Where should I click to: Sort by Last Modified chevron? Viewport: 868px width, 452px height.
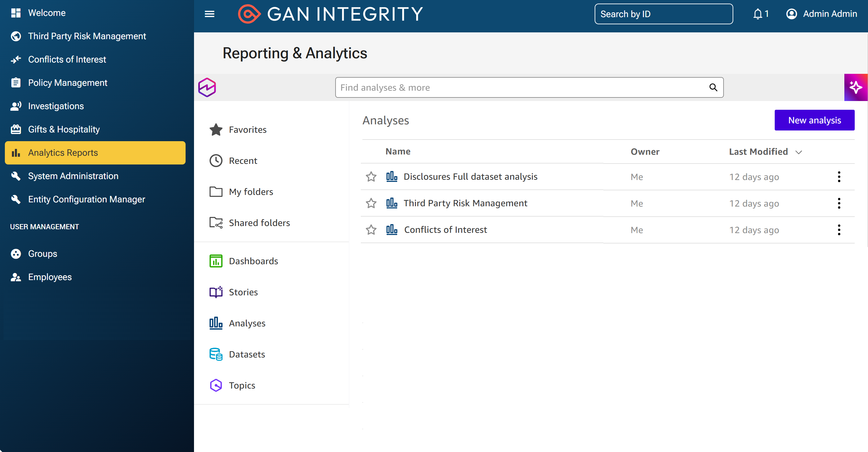pyautogui.click(x=799, y=152)
